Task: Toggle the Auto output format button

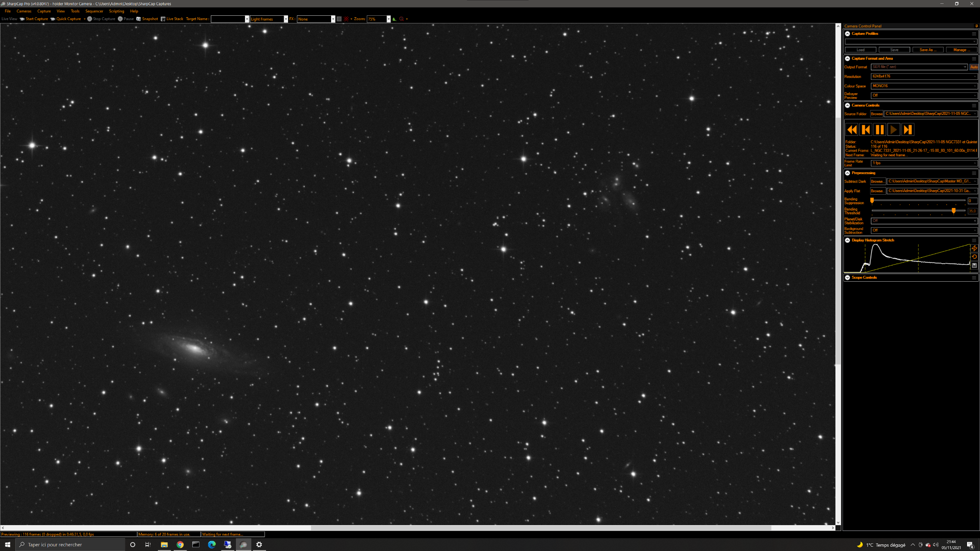Action: [x=974, y=67]
